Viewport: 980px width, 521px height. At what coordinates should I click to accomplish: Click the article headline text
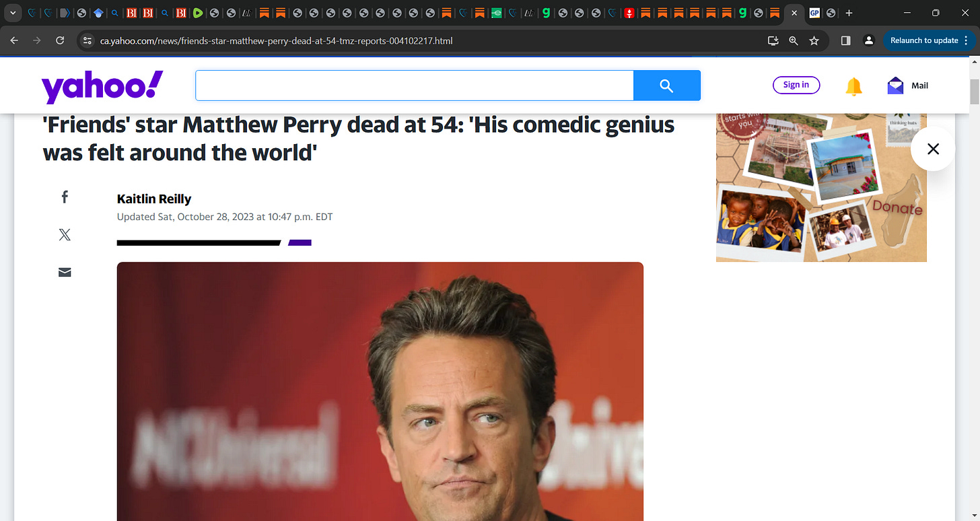click(359, 138)
